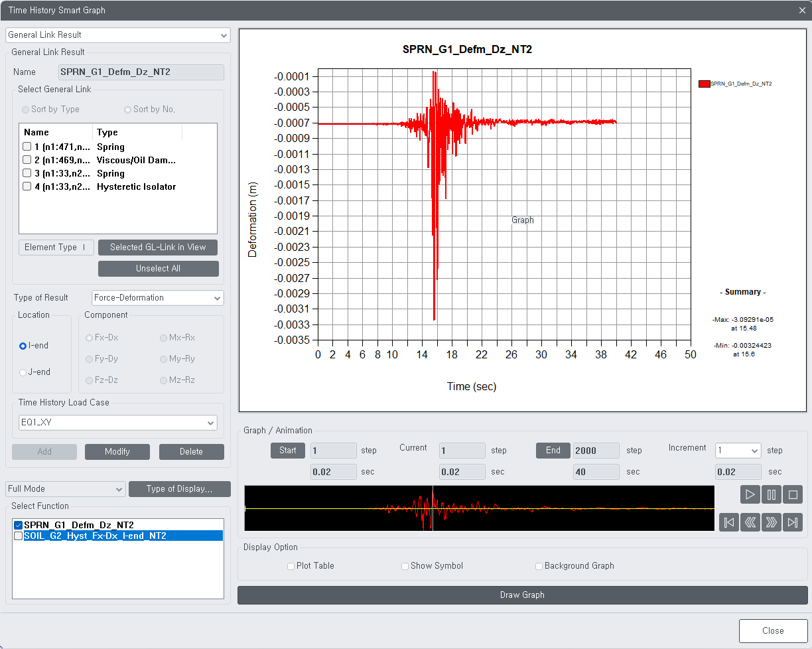812x649 pixels.
Task: Fast forward the animation steps
Action: coord(772,522)
